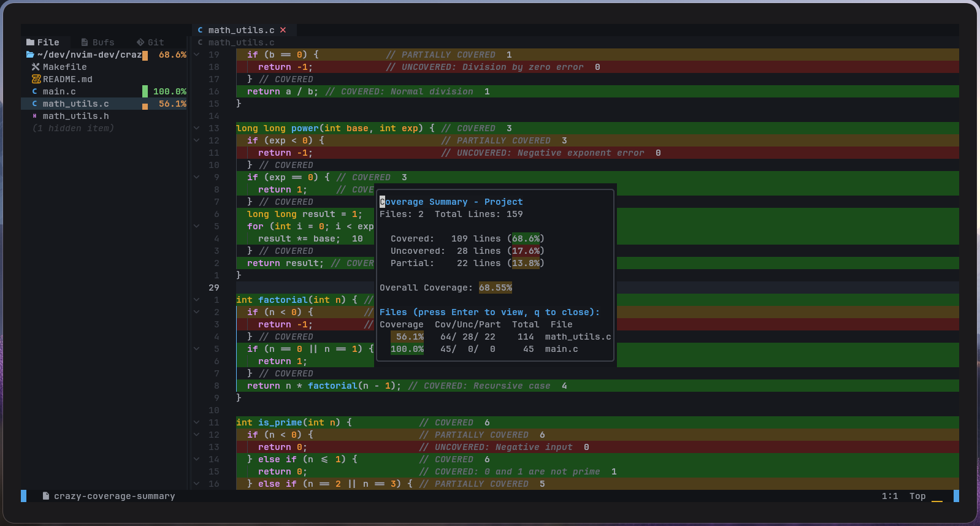Click the diamond icon on Git tab
The width and height of the screenshot is (980, 526).
point(140,42)
